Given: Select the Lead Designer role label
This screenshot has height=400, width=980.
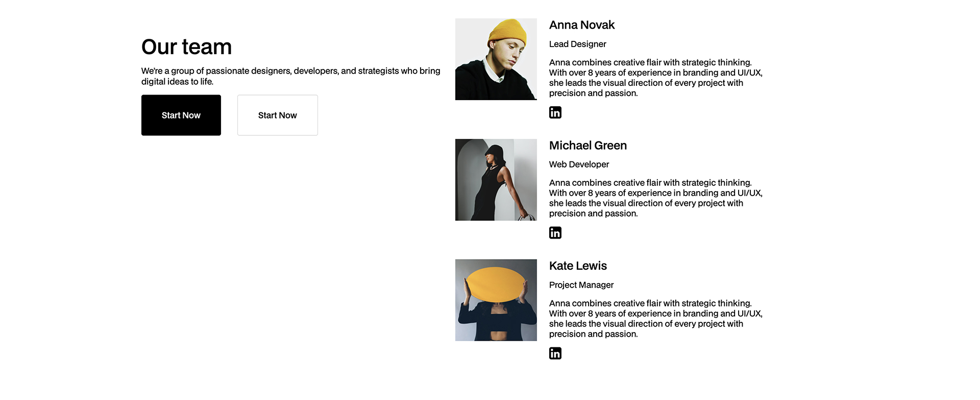Looking at the screenshot, I should (x=577, y=44).
